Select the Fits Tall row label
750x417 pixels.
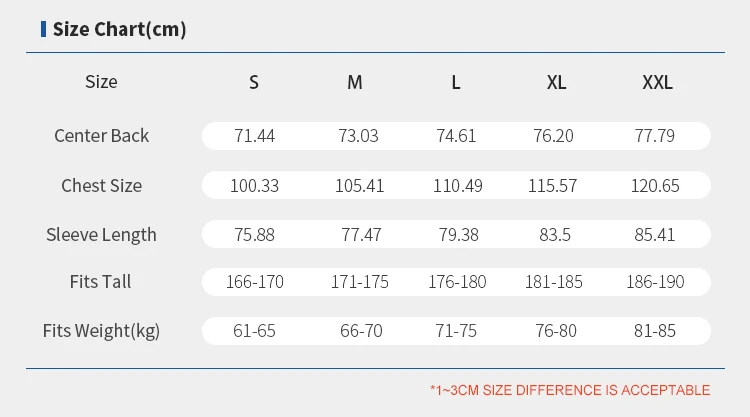point(101,282)
